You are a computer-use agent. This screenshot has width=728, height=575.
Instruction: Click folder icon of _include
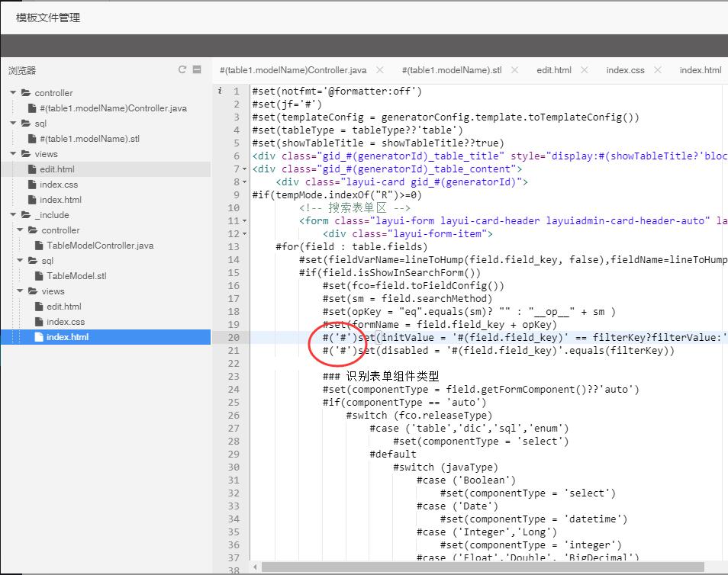26,215
